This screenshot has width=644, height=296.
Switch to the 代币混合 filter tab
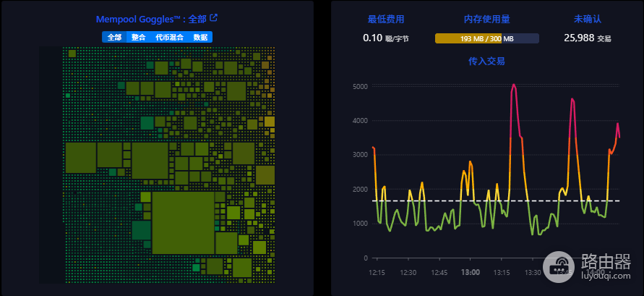tap(170, 37)
